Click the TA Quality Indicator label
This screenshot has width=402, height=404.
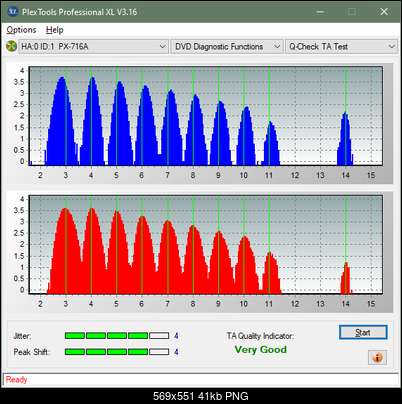click(260, 336)
